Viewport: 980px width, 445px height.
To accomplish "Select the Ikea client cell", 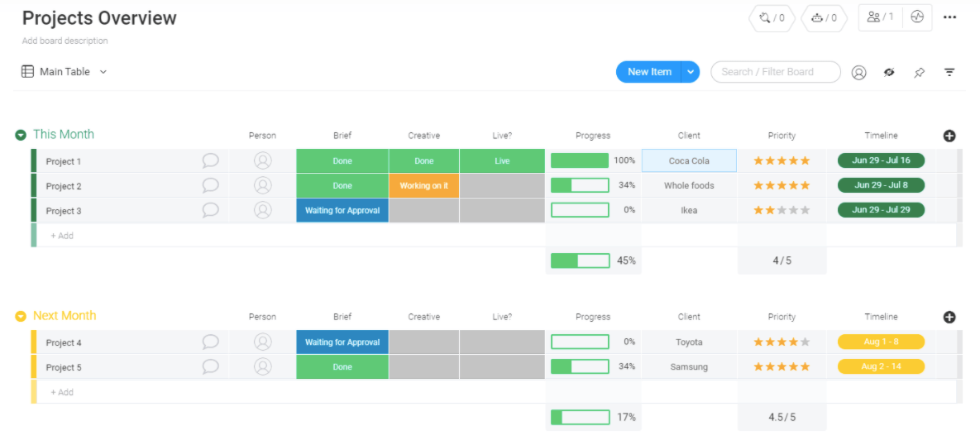I will point(689,211).
